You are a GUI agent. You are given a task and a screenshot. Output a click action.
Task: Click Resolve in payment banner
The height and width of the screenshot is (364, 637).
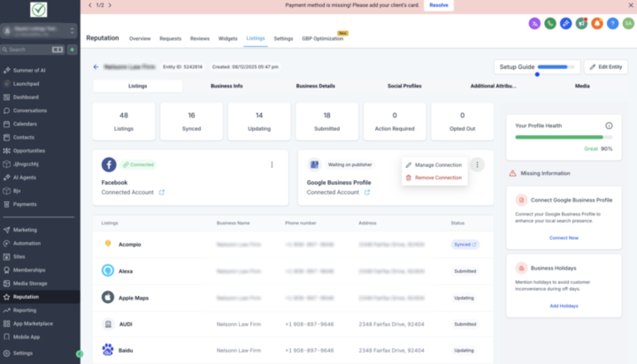pyautogui.click(x=439, y=5)
